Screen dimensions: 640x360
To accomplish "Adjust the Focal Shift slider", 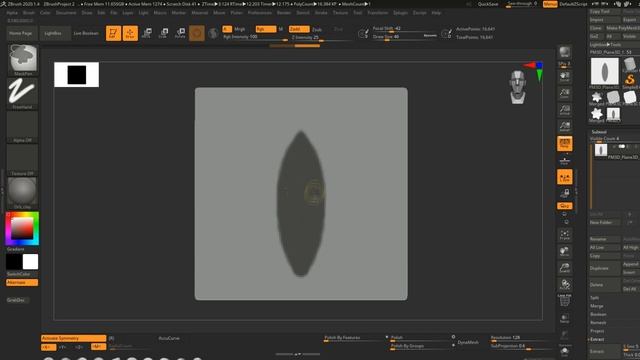I will [x=404, y=29].
